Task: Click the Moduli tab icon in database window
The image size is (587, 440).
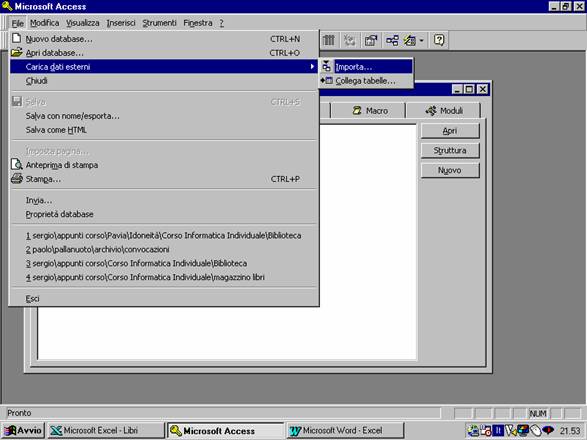Action: pyautogui.click(x=431, y=110)
